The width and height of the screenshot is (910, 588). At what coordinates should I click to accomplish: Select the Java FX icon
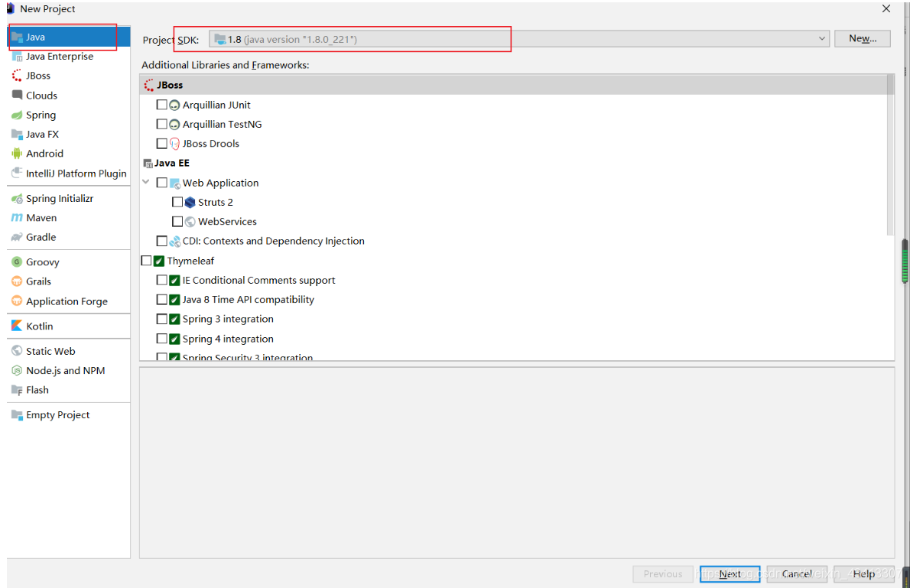[17, 134]
